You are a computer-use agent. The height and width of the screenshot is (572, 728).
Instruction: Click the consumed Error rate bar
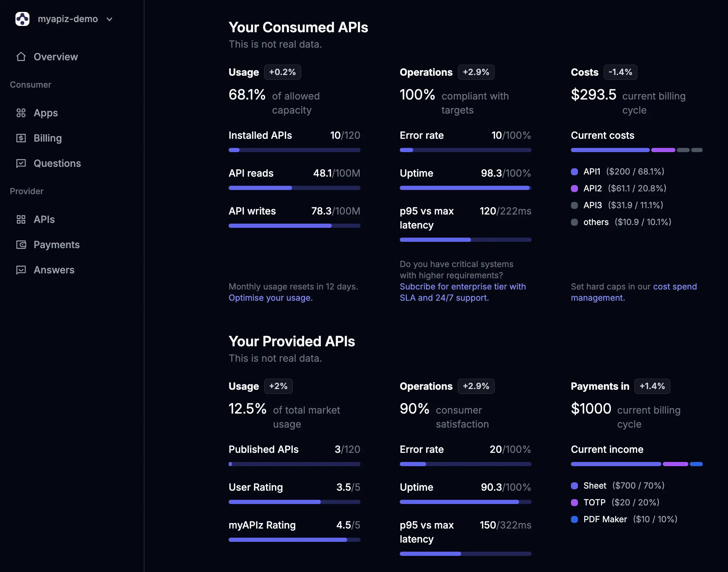point(466,150)
